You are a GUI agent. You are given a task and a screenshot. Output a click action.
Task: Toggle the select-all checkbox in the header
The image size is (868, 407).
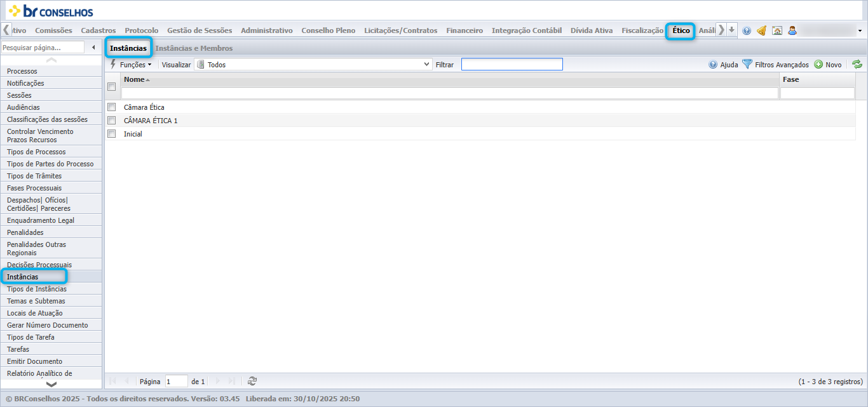pos(112,86)
